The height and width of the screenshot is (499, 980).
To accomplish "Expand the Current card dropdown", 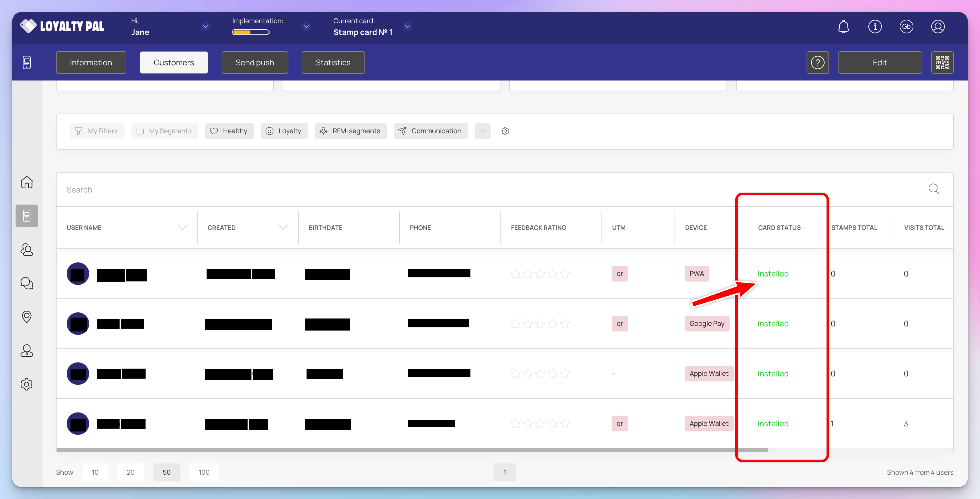I will click(x=408, y=27).
